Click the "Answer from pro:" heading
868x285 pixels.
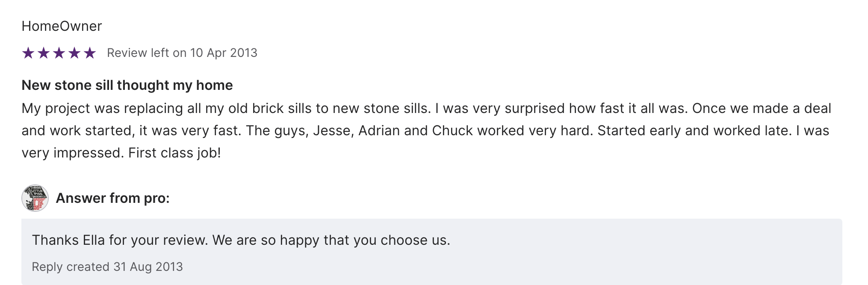point(113,198)
